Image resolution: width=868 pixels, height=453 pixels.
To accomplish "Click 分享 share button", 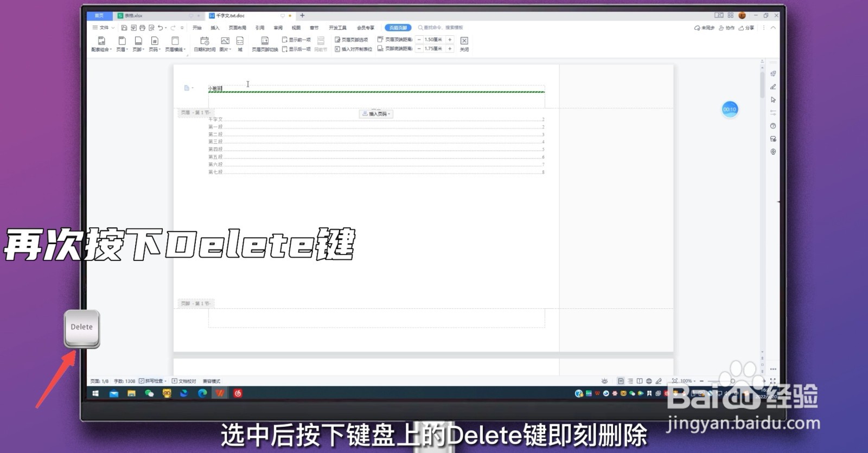I will 746,28.
